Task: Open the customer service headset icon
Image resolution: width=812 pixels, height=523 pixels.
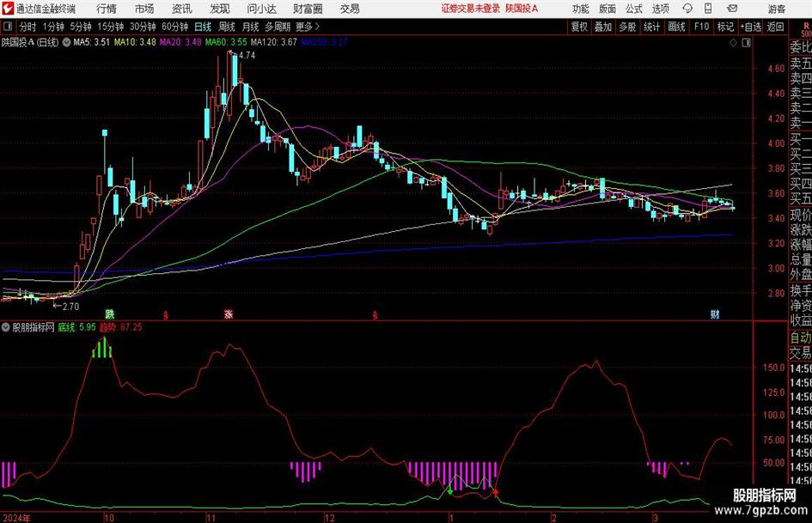Action: [x=687, y=9]
